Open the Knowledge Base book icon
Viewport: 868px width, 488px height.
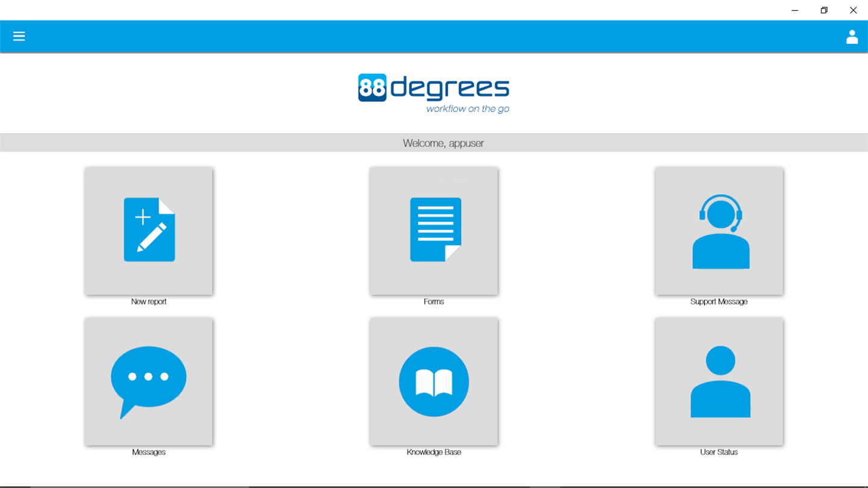point(434,381)
